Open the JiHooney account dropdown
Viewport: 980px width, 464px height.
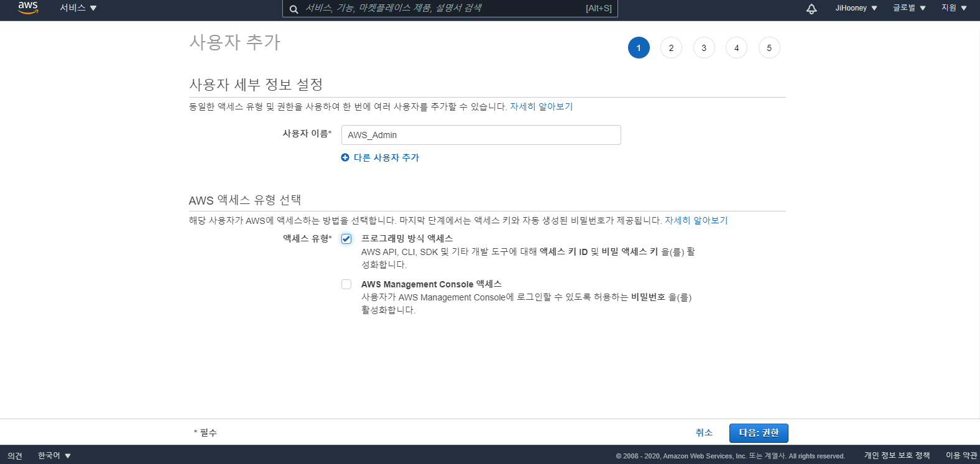(x=856, y=8)
